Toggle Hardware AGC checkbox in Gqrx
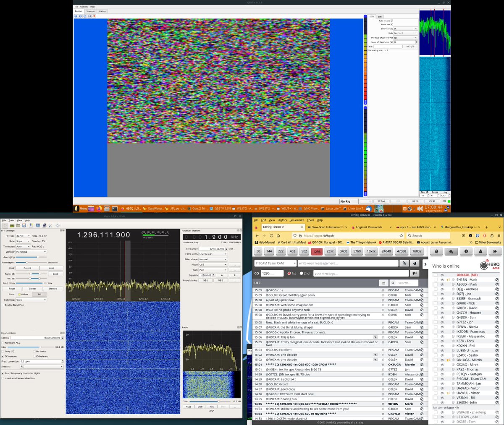 3,343
